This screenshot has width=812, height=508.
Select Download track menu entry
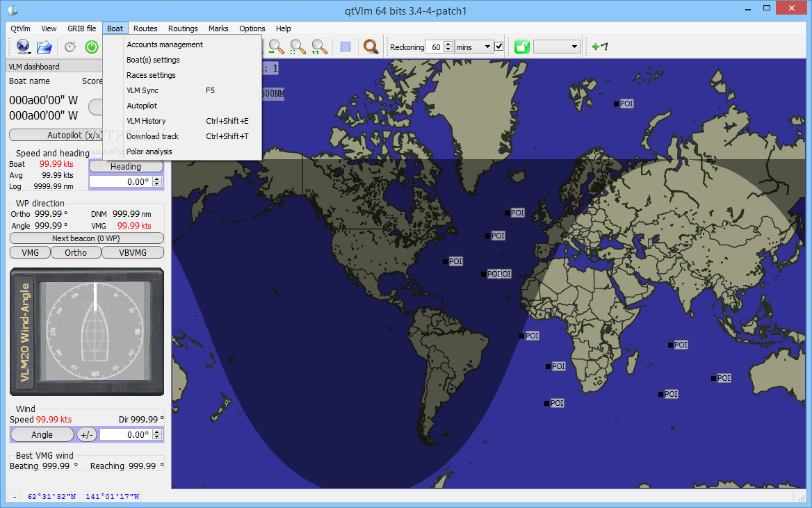[182, 136]
